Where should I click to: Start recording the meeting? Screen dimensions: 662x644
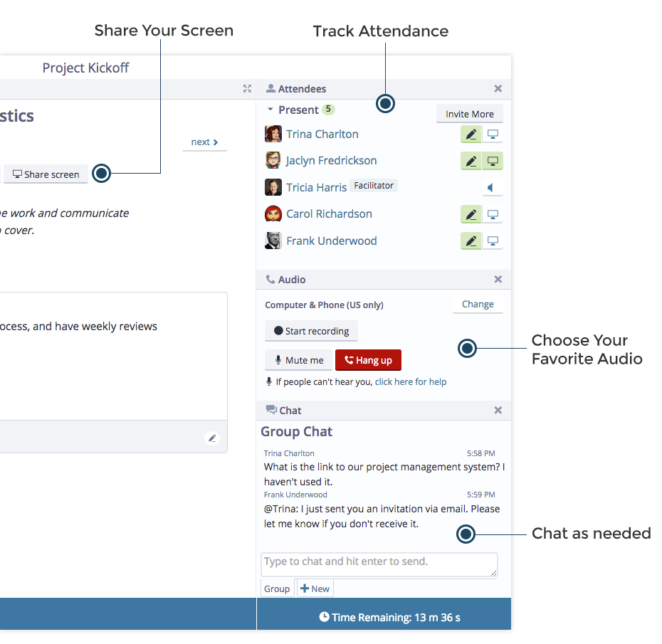coord(311,331)
